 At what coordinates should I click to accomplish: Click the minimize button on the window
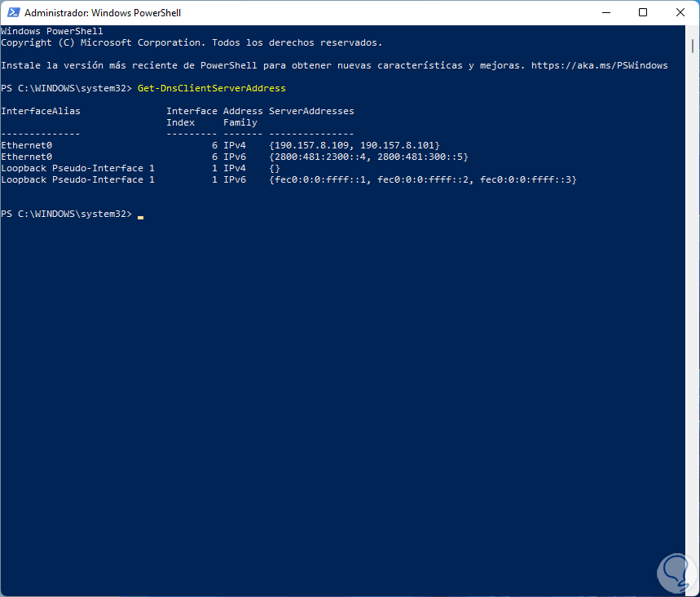click(606, 12)
